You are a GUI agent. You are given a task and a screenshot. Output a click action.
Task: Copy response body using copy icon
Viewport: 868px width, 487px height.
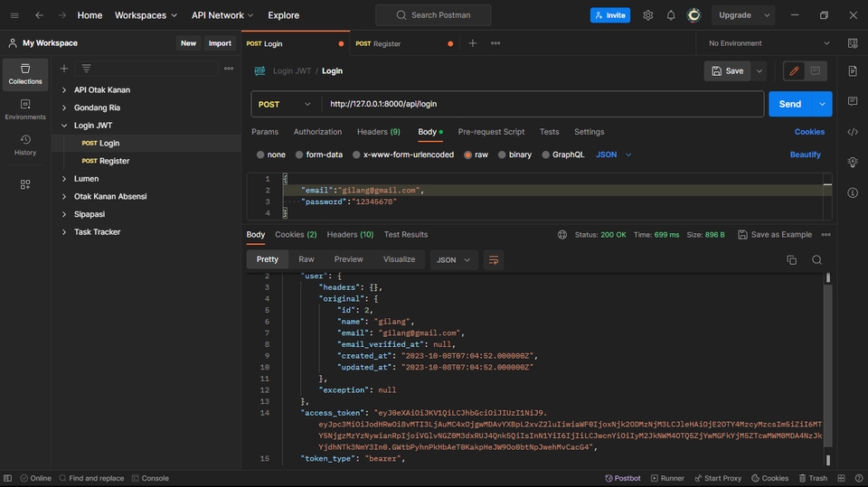(792, 259)
